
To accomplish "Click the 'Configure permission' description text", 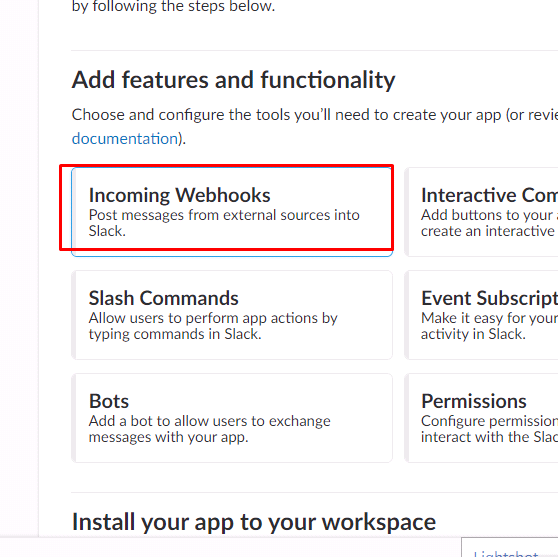I will pyautogui.click(x=489, y=429).
